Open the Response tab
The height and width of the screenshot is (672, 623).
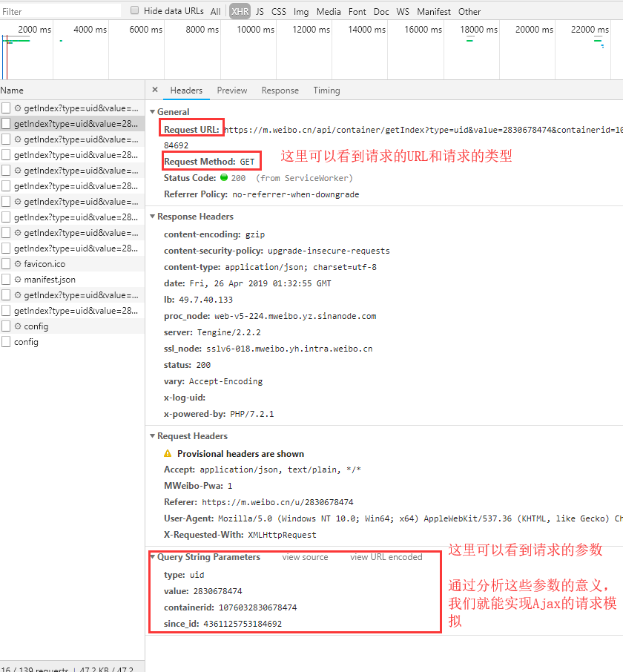click(280, 90)
